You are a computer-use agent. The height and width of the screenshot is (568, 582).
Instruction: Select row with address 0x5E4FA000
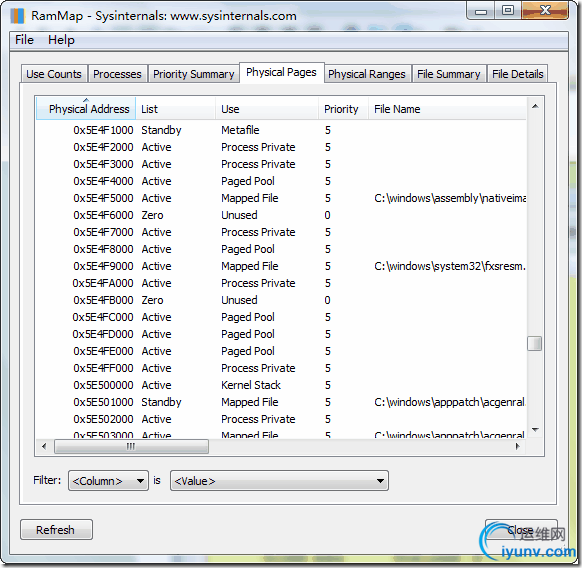[x=281, y=283]
